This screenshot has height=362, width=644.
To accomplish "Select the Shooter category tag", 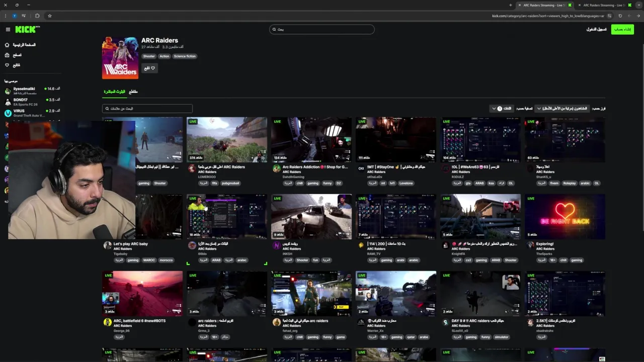I will 149,56.
